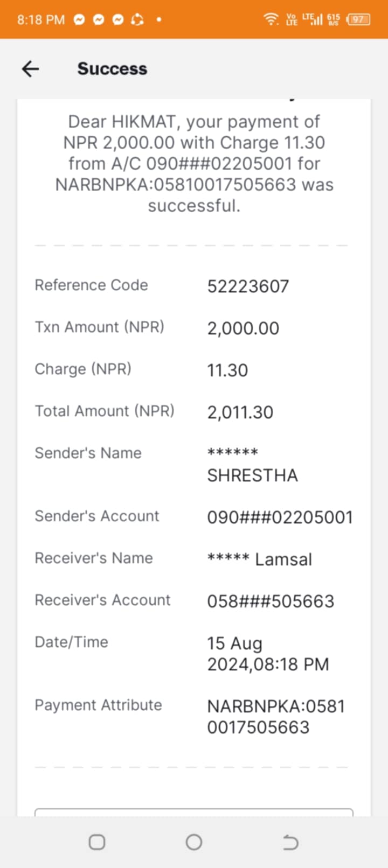The width and height of the screenshot is (388, 868).
Task: Tap the battery indicator showing 97
Action: (358, 19)
